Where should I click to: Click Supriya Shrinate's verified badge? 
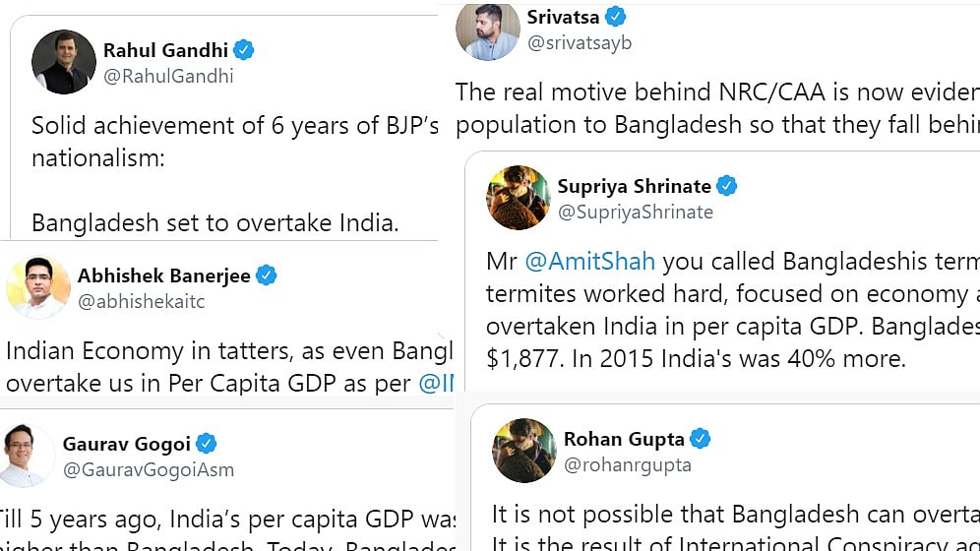tap(727, 186)
